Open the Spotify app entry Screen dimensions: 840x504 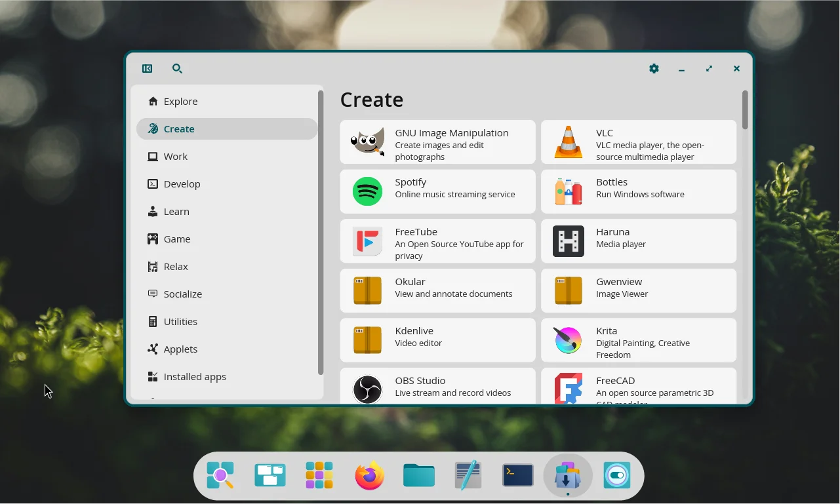(437, 191)
